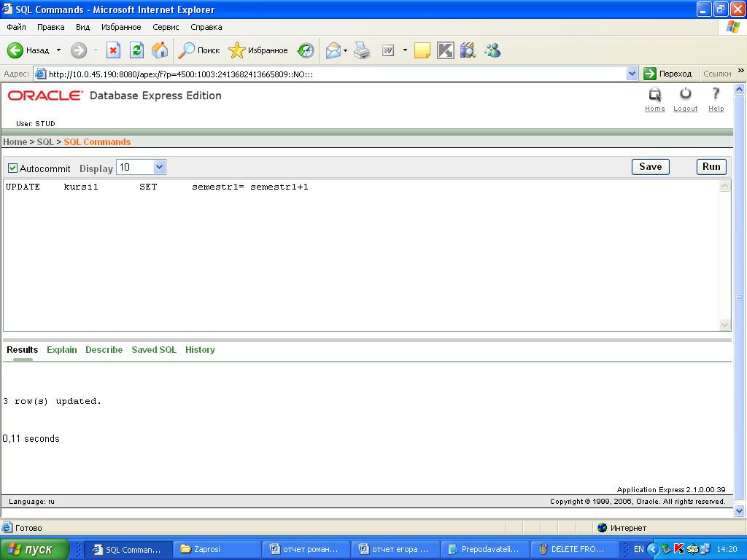Expand the Назад history dropdown arrow
Viewport: 747px width, 560px height.
click(x=58, y=50)
